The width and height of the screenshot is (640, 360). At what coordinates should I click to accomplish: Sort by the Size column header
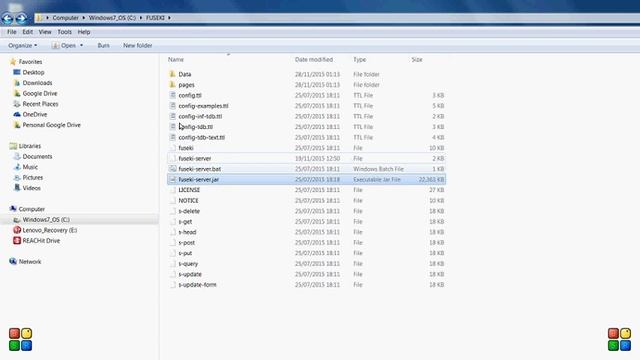click(417, 60)
